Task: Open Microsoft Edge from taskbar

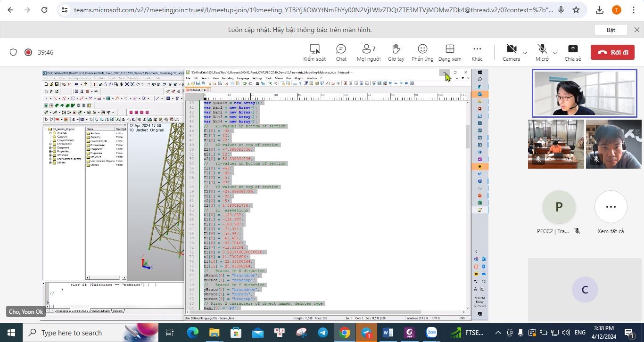Action: (192, 333)
